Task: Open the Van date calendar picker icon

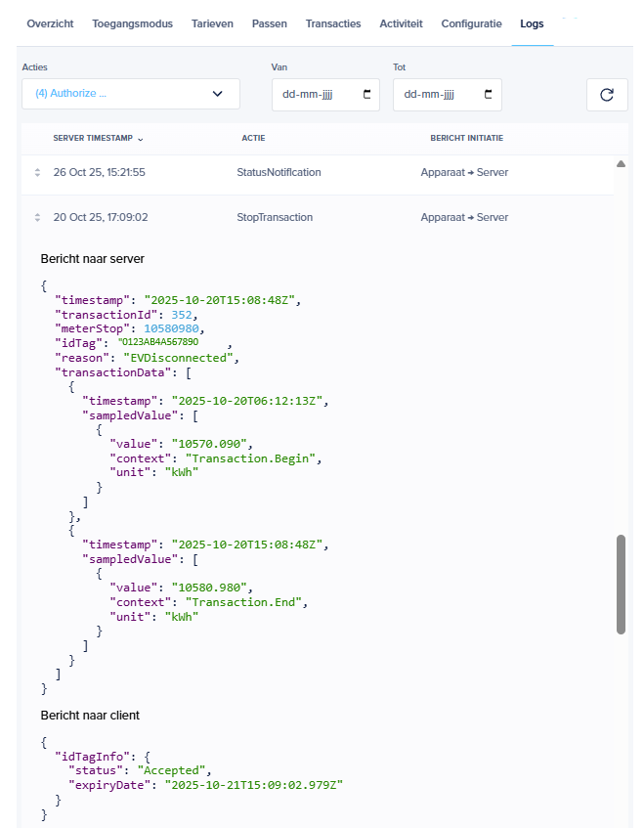Action: click(367, 95)
